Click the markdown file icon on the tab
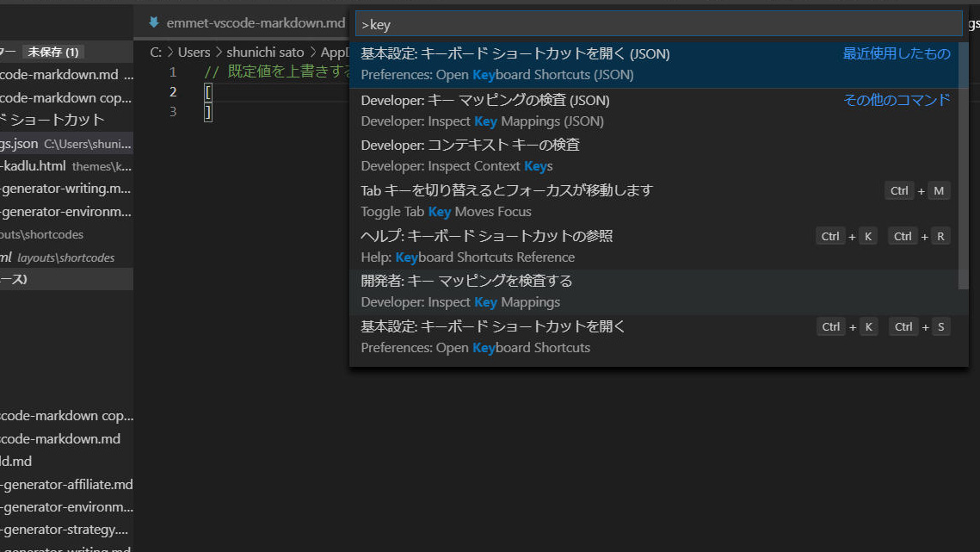The image size is (980, 552). (x=154, y=22)
